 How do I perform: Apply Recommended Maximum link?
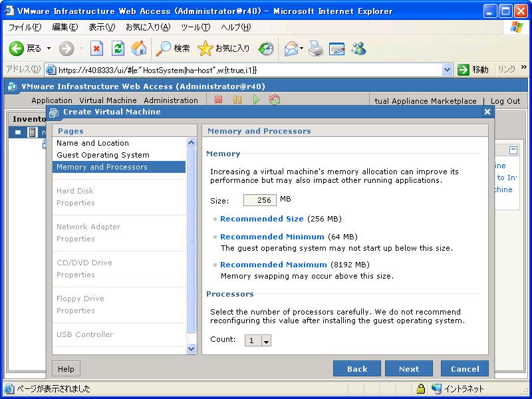273,265
